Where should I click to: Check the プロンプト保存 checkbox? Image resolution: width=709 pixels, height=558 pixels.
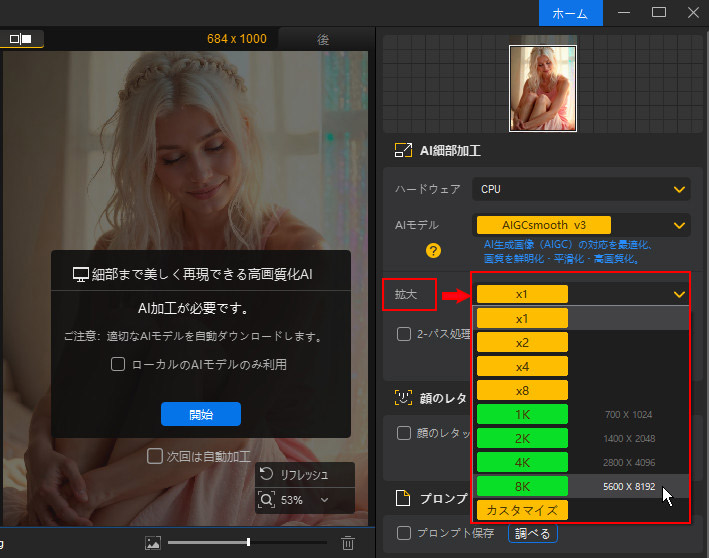(403, 533)
